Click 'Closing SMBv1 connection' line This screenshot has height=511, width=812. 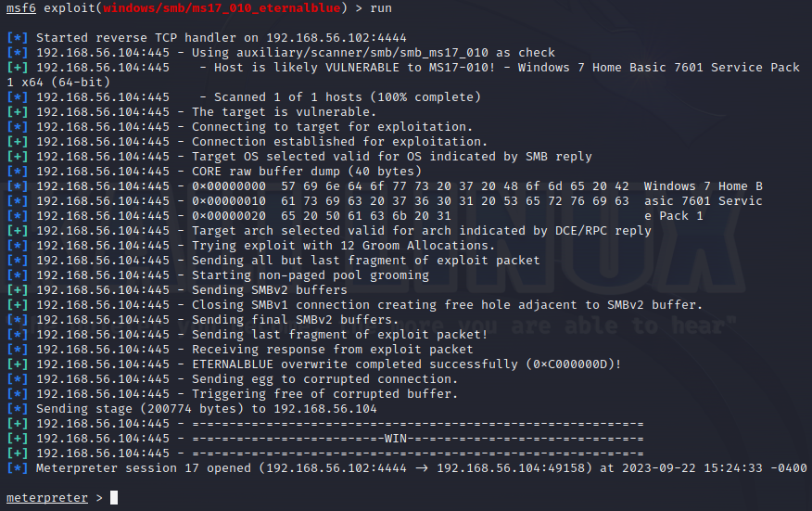pyautogui.click(x=354, y=305)
